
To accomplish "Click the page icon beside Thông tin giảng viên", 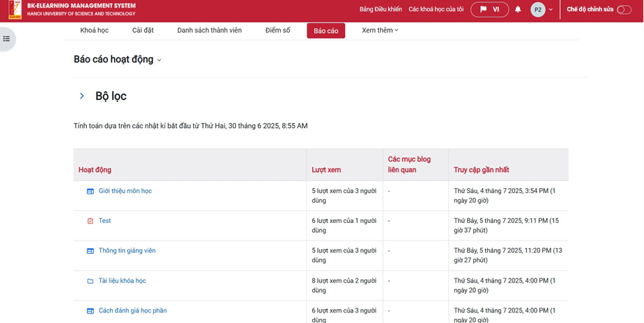I will point(90,251).
